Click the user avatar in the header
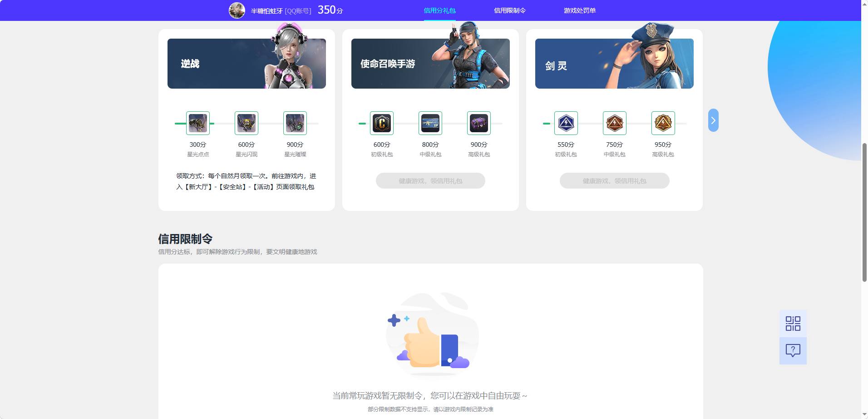The height and width of the screenshot is (419, 868). click(237, 10)
